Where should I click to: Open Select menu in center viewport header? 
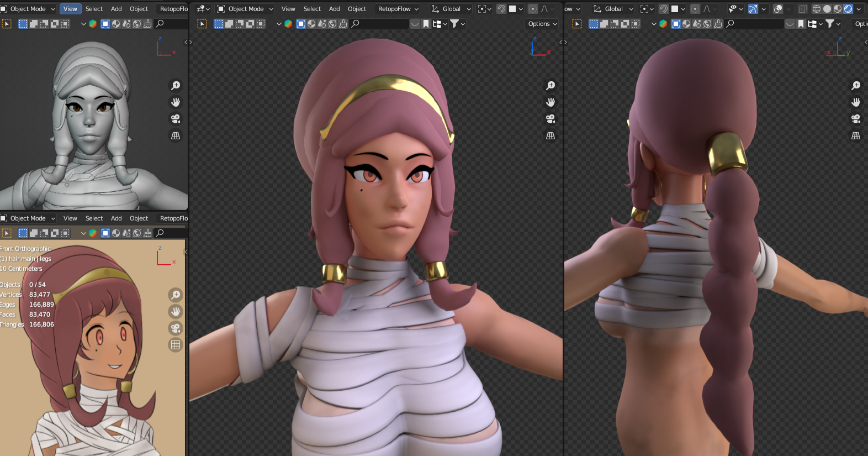coord(312,9)
